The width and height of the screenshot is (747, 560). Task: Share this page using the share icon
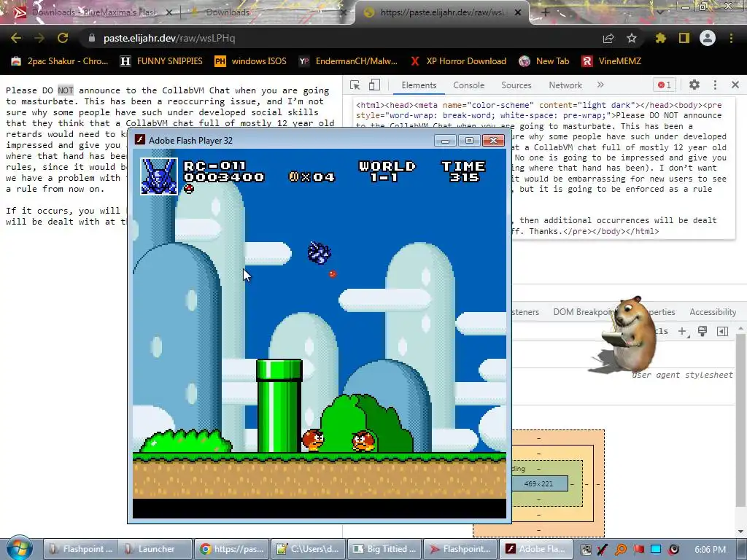pyautogui.click(x=608, y=38)
